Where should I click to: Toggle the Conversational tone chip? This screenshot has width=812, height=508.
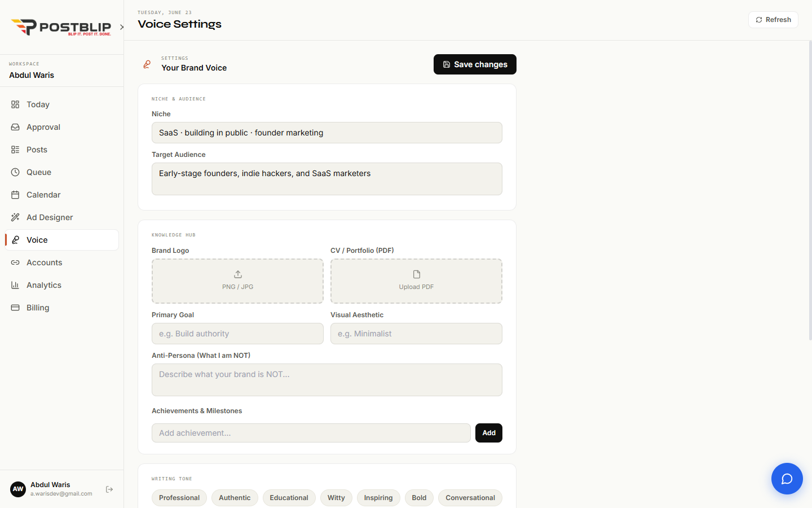tap(470, 498)
